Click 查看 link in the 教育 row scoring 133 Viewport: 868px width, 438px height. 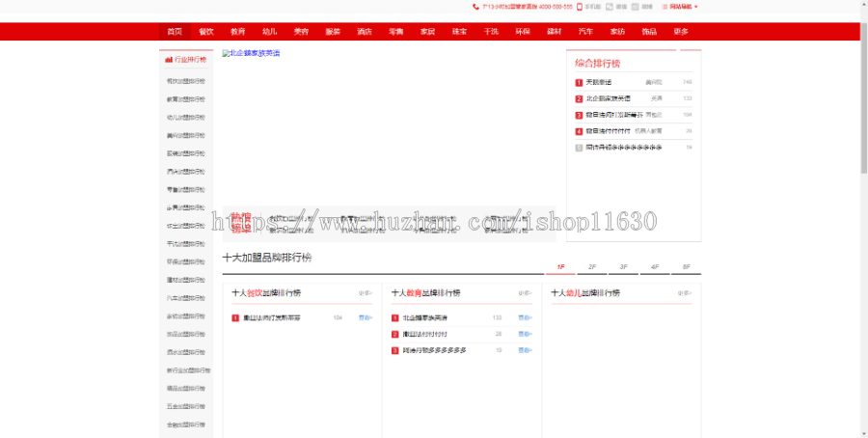click(526, 318)
